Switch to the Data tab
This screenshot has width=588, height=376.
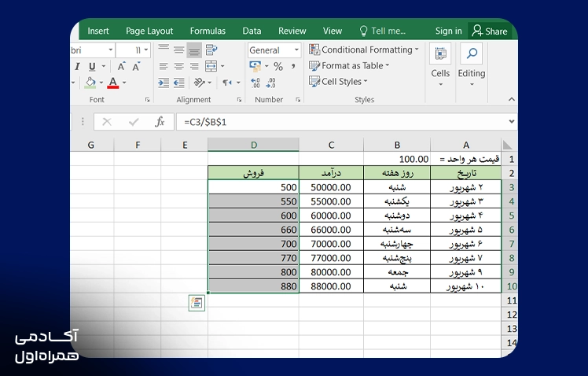pos(252,31)
